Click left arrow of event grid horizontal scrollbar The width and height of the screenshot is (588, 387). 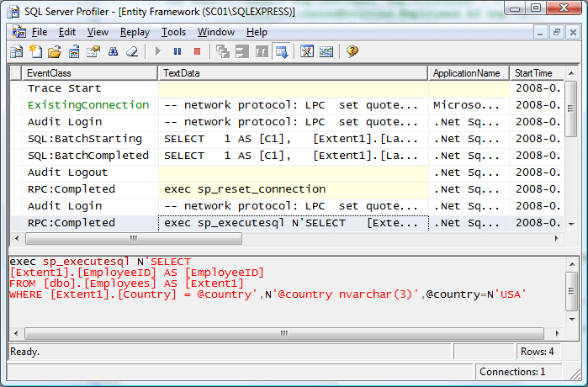coord(17,238)
